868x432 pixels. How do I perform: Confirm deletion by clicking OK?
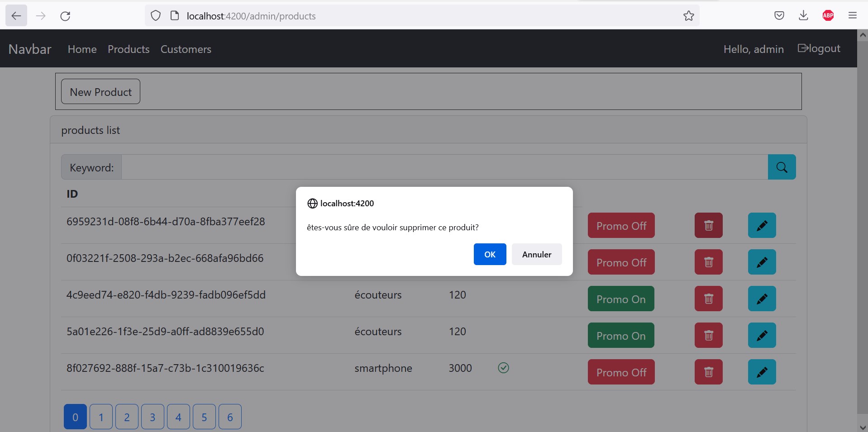point(489,254)
